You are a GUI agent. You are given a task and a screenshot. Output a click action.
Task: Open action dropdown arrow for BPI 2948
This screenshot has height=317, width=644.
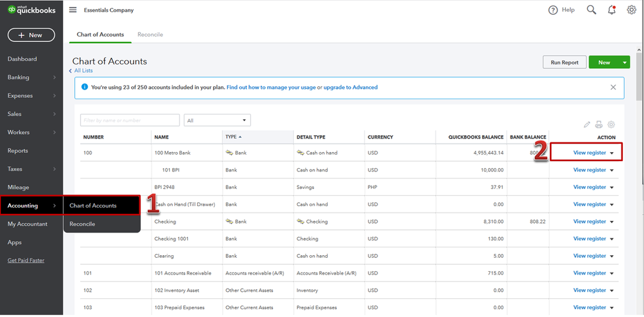coord(612,187)
